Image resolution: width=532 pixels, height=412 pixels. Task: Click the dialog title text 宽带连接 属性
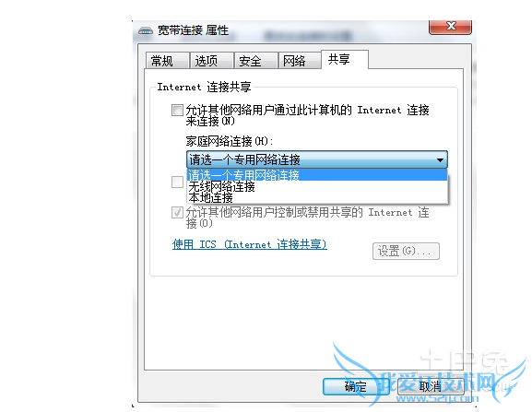pos(193,30)
